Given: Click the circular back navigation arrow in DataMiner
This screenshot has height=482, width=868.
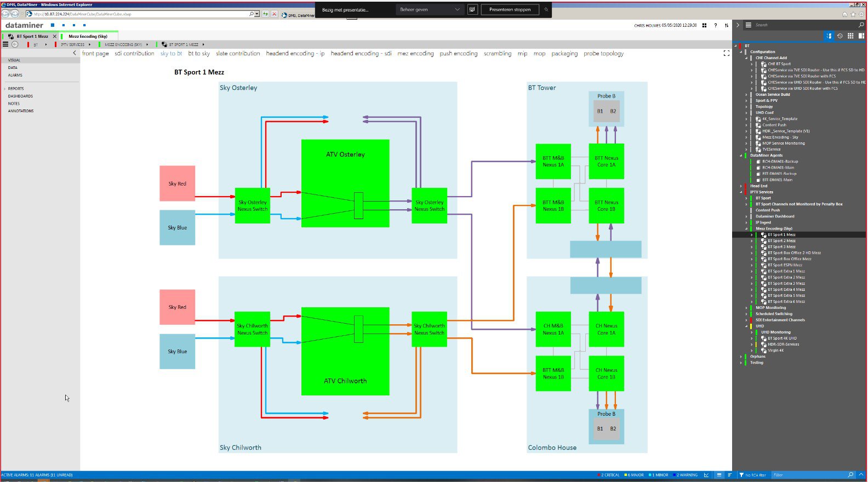Looking at the screenshot, I should 15,44.
